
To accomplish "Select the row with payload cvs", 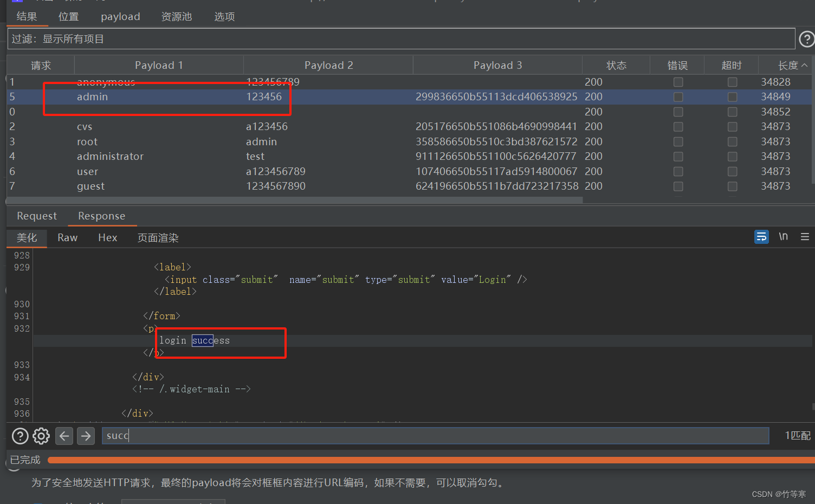I will click(409, 127).
